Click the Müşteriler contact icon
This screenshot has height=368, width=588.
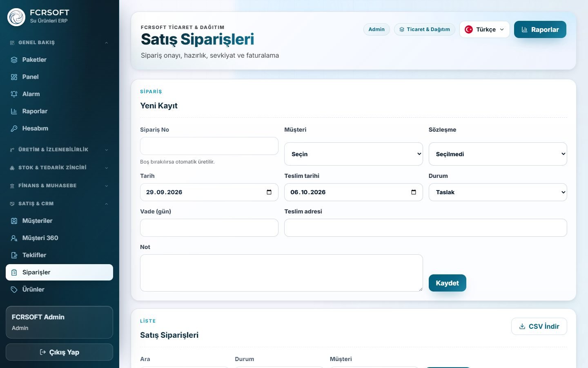(14, 221)
